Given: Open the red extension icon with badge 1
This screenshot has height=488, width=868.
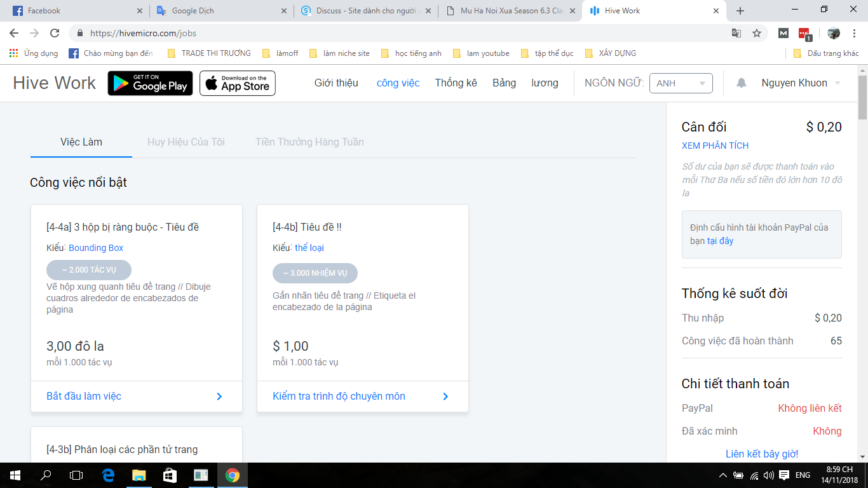Looking at the screenshot, I should [804, 34].
